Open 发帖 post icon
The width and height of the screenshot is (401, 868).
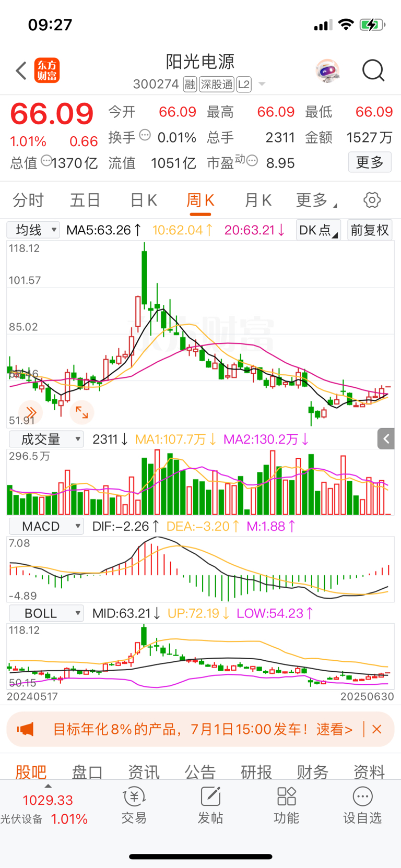tap(210, 805)
